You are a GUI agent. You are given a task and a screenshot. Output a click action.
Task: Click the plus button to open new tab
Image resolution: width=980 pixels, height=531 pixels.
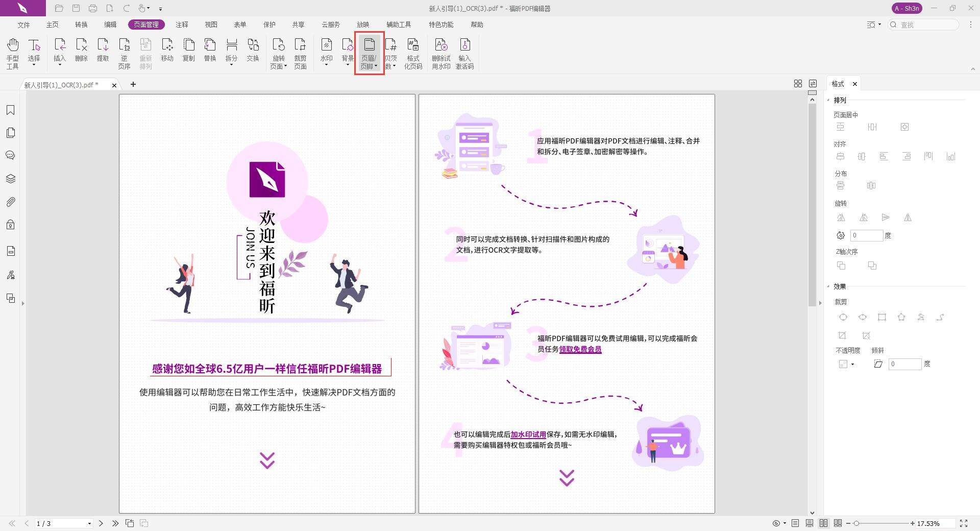[x=133, y=84]
